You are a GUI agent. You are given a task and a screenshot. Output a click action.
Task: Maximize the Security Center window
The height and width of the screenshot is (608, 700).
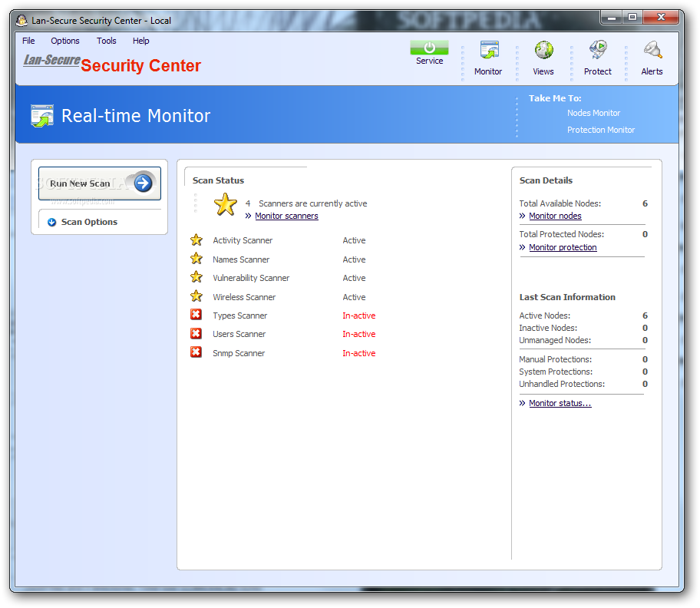click(632, 18)
